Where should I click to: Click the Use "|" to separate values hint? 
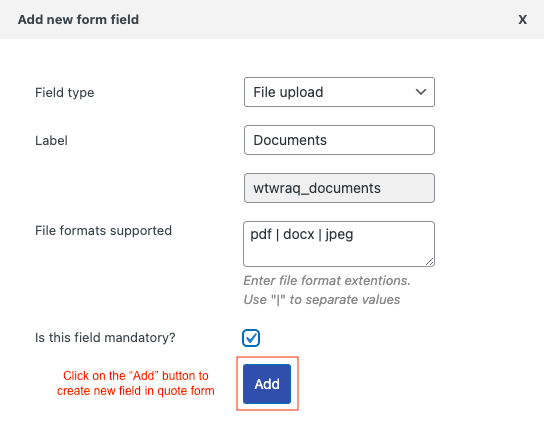pyautogui.click(x=322, y=299)
